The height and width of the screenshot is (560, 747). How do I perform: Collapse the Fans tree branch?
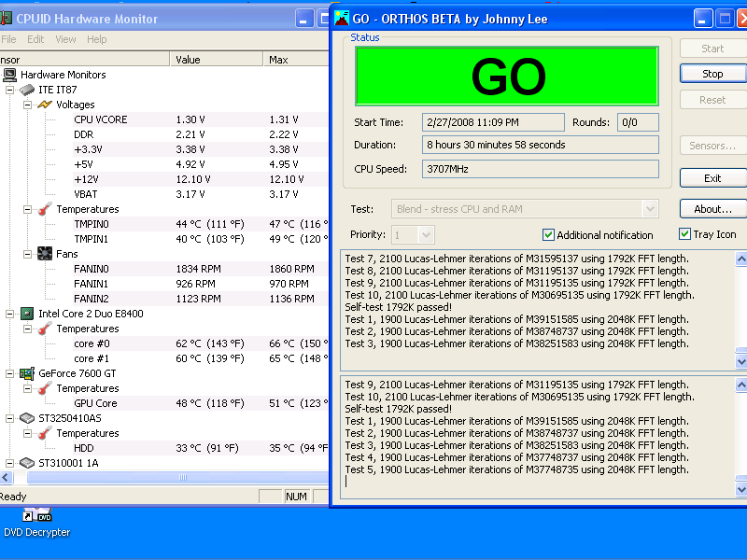click(x=28, y=254)
